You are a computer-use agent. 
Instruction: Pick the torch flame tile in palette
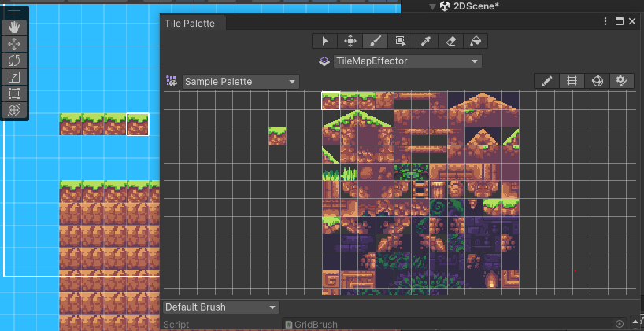pyautogui.click(x=491, y=279)
